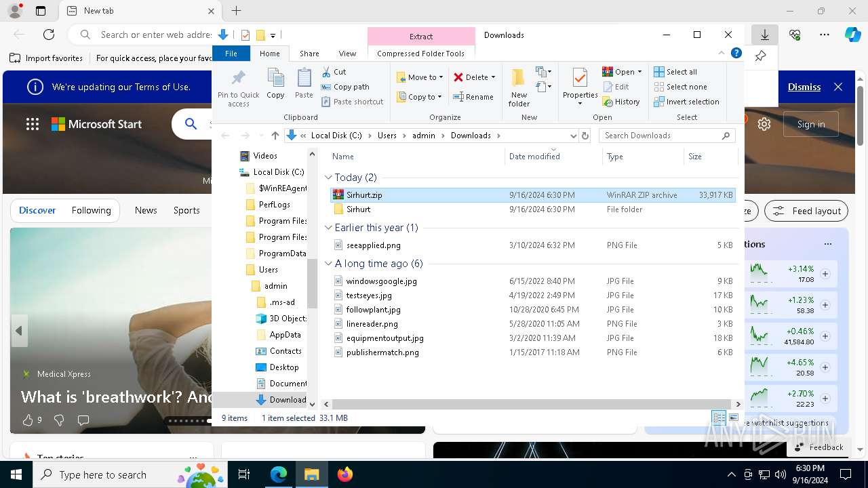Launch Firefox from taskbar

pyautogui.click(x=345, y=474)
